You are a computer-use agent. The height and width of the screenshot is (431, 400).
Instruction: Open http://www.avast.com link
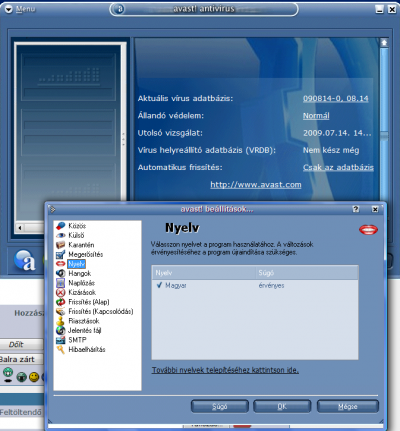pos(256,185)
